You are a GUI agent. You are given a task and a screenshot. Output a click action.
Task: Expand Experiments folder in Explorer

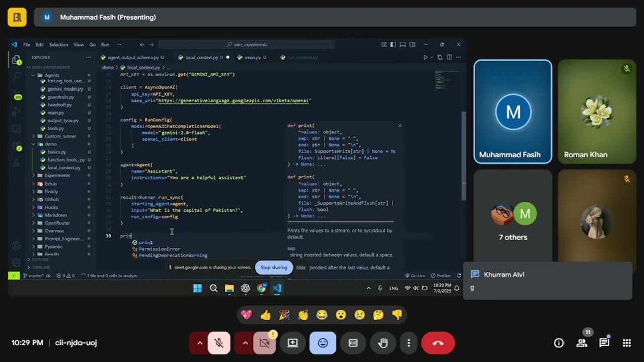57,175
